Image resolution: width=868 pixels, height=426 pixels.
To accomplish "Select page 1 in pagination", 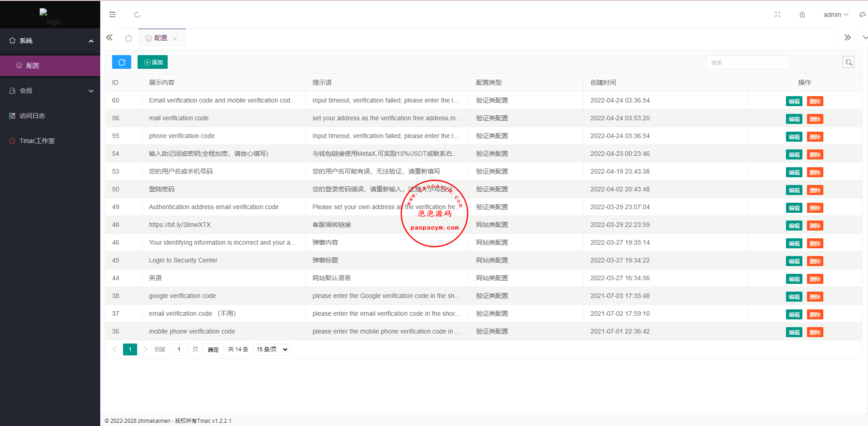I will (x=130, y=349).
